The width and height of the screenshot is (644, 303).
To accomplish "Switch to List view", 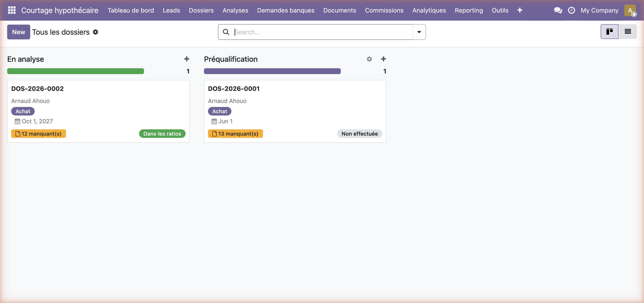I will pyautogui.click(x=628, y=32).
